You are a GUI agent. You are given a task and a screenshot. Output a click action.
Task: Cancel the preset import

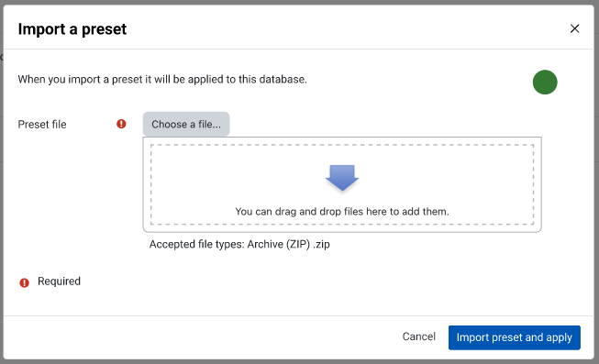pyautogui.click(x=418, y=336)
